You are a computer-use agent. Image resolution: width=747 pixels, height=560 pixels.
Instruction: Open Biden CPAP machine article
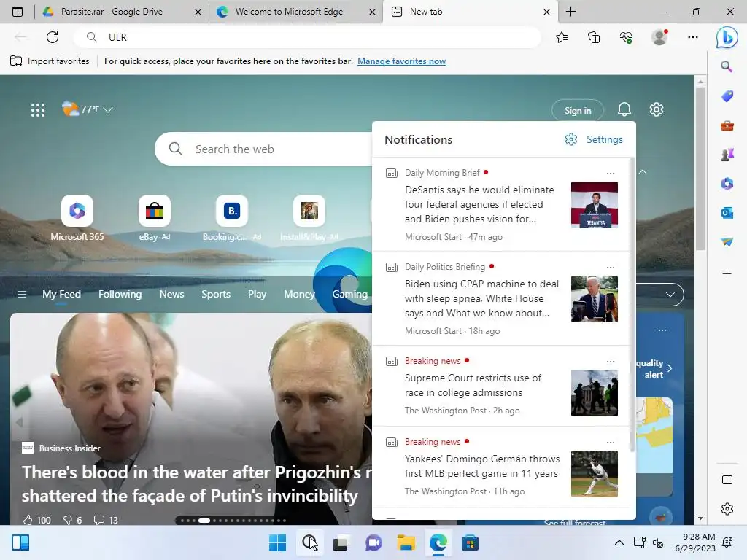[x=481, y=298]
